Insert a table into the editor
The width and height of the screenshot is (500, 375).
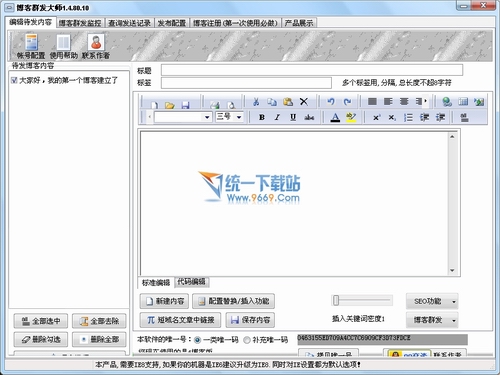click(463, 102)
